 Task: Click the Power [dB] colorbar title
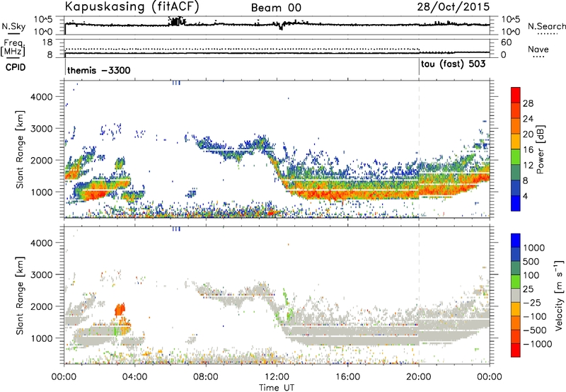pos(541,149)
